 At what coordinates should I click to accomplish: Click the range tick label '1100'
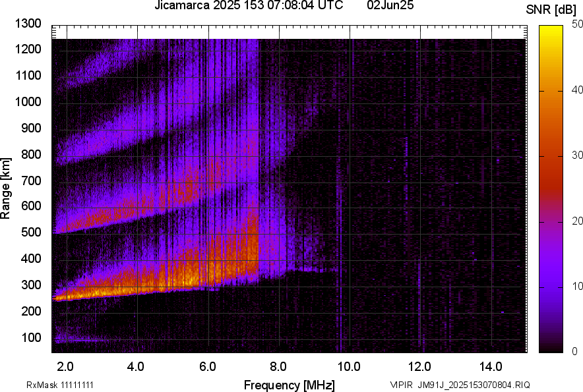pyautogui.click(x=28, y=75)
